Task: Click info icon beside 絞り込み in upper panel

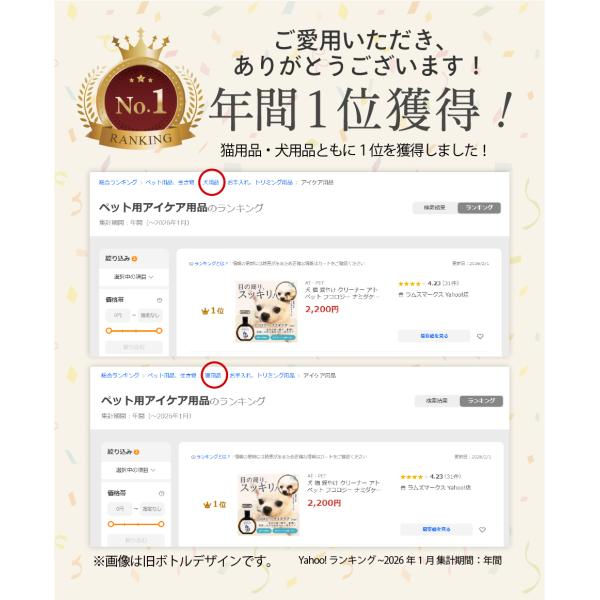Action: click(x=134, y=259)
